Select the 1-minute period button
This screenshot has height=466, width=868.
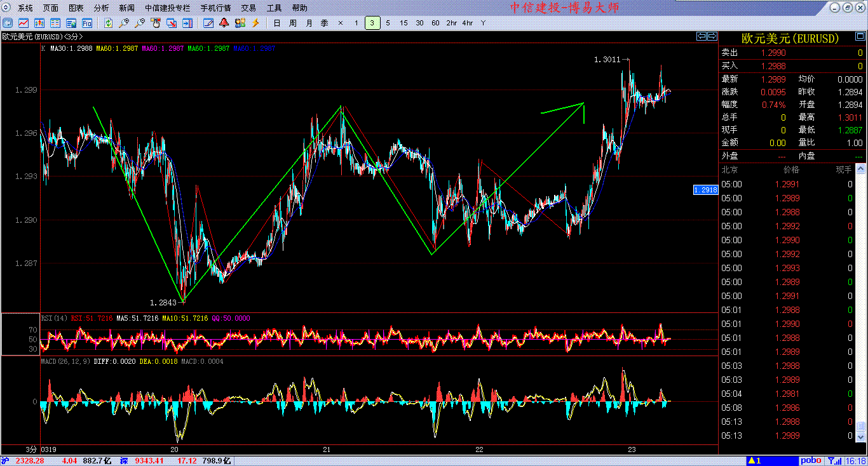click(x=356, y=23)
